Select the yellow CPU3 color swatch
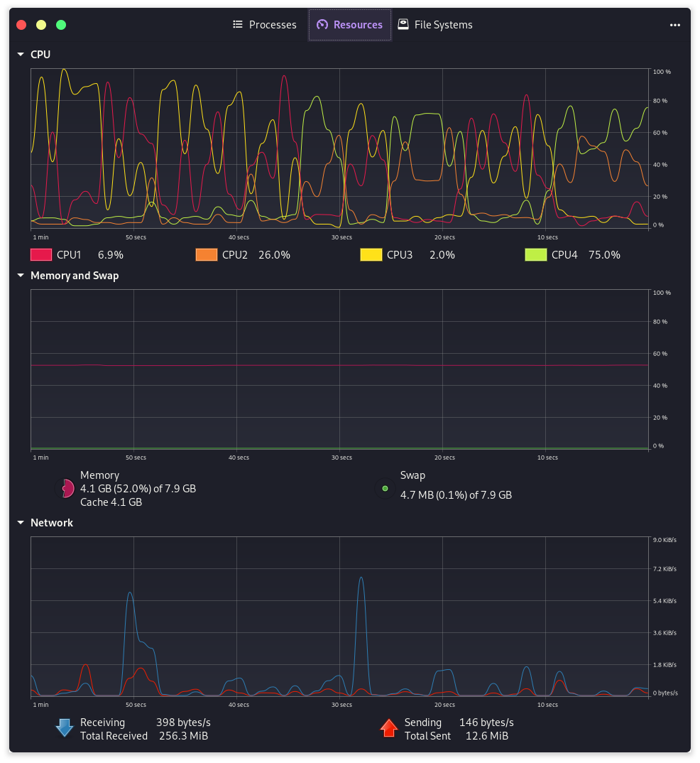The image size is (700, 763). 371,254
